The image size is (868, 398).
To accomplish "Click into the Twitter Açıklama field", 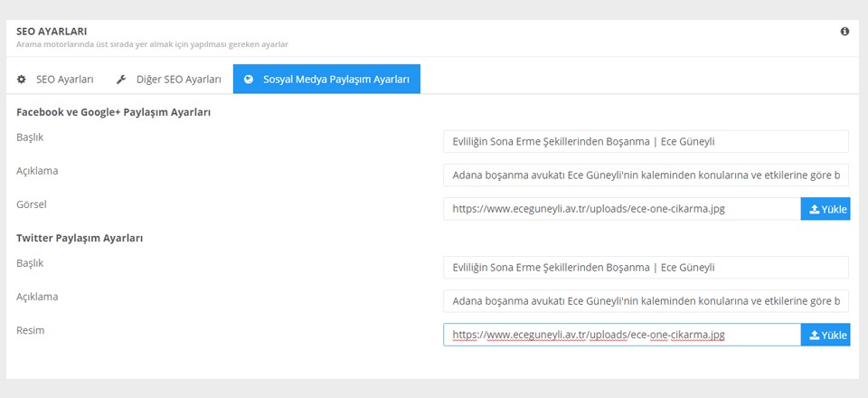I will (646, 301).
